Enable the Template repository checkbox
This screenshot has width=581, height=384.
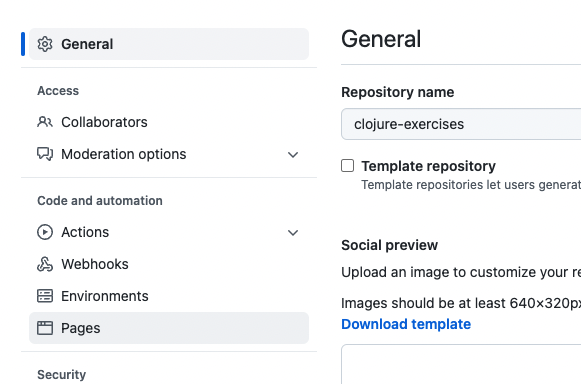348,166
